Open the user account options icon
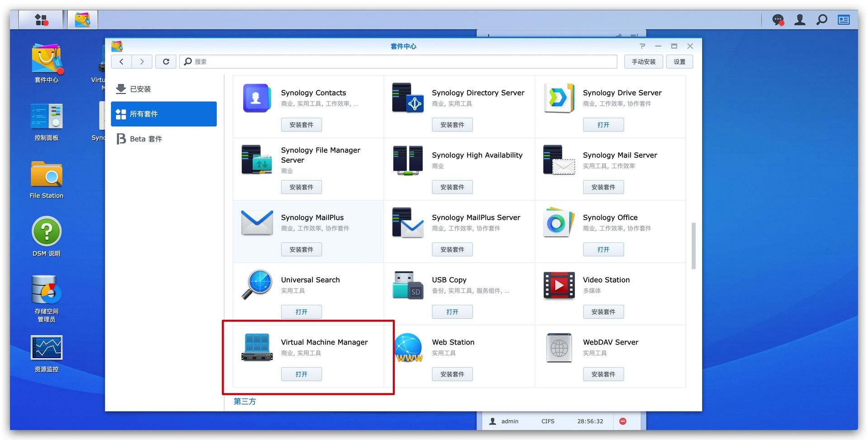Viewport: 868px width, 440px height. [800, 20]
